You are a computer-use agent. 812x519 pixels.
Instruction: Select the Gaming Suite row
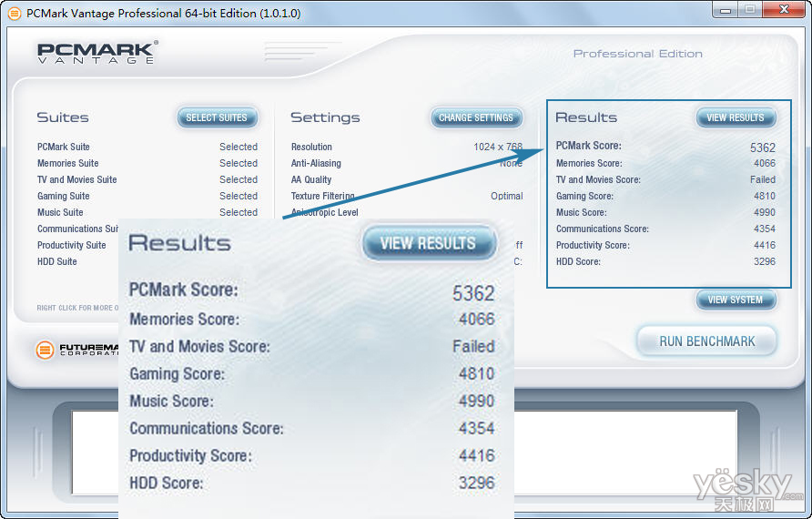147,197
